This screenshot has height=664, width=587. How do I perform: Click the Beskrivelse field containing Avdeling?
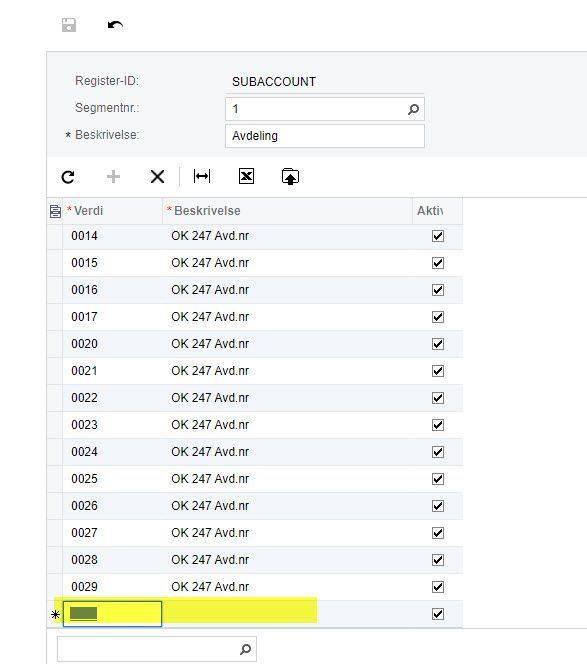[325, 136]
